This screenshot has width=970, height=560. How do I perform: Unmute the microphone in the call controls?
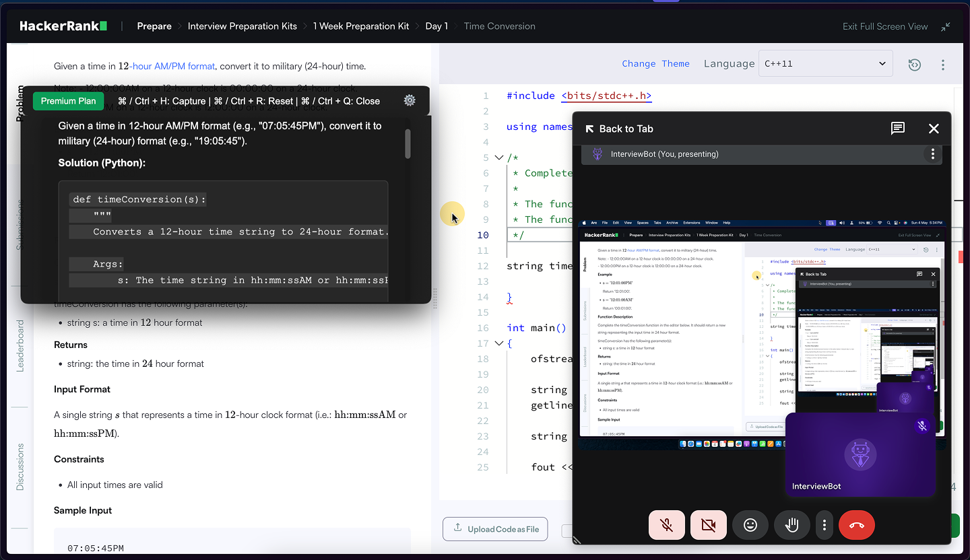(x=666, y=525)
